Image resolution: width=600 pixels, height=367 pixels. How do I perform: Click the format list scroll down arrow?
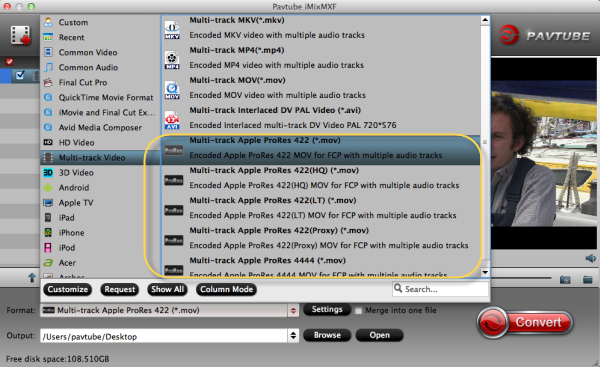485,272
